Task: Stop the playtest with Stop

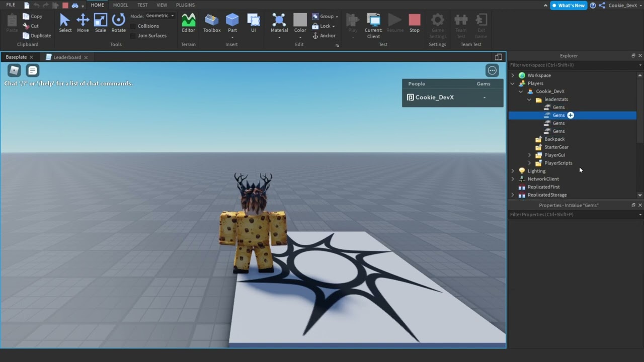Action: (415, 24)
